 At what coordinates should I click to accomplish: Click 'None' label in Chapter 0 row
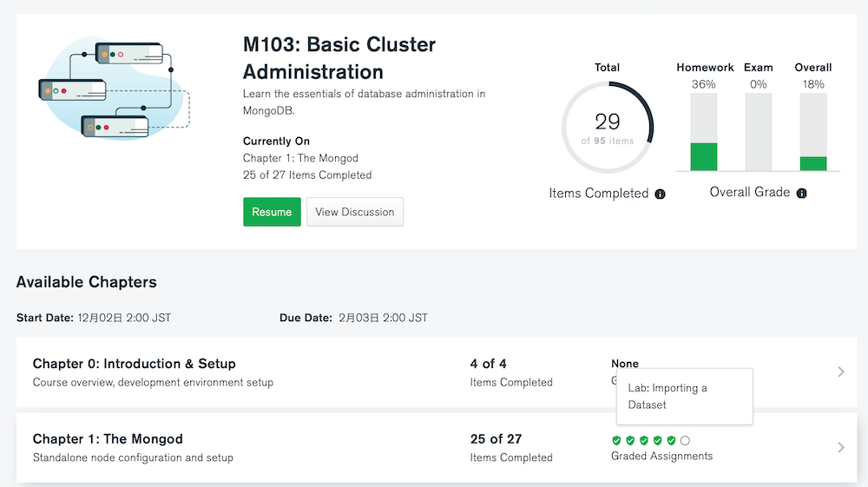coord(625,364)
